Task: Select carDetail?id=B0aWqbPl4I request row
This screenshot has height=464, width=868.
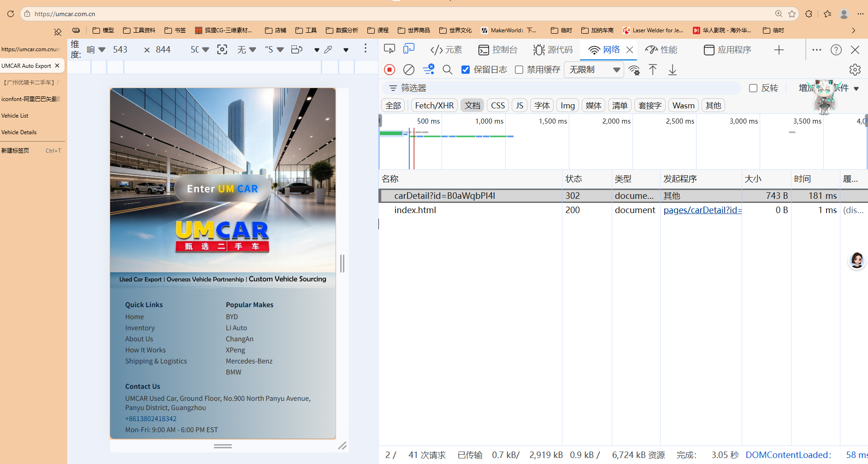Action: [x=623, y=196]
